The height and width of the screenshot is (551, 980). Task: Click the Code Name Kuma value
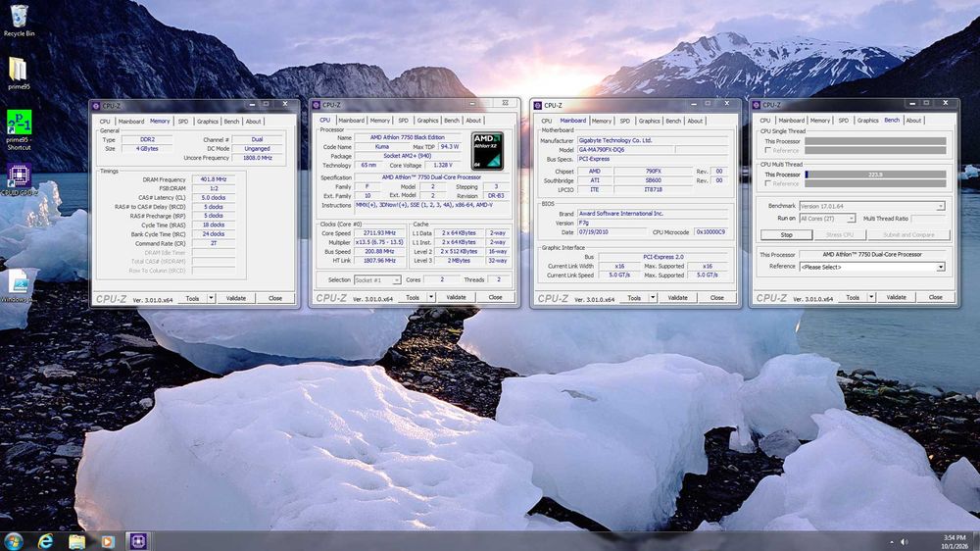381,146
